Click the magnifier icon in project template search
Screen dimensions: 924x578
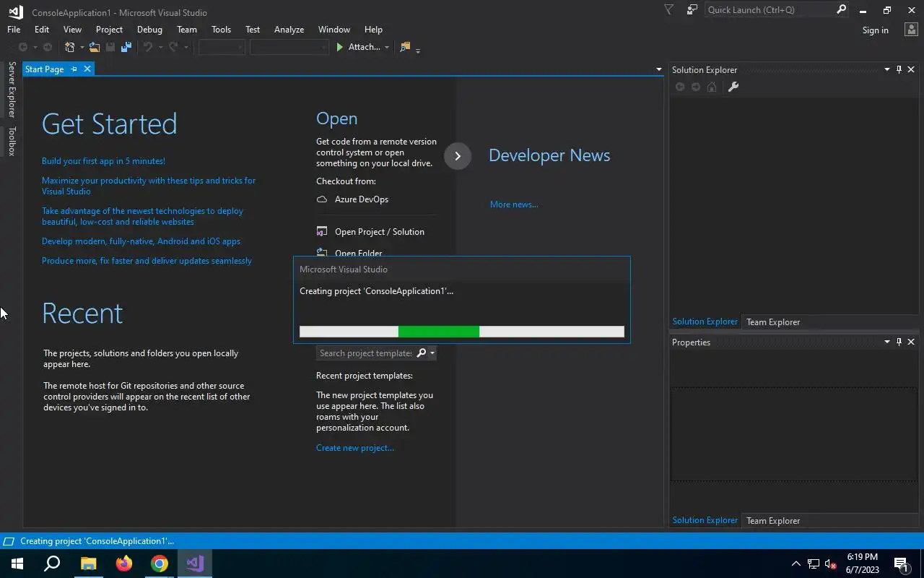(x=422, y=353)
